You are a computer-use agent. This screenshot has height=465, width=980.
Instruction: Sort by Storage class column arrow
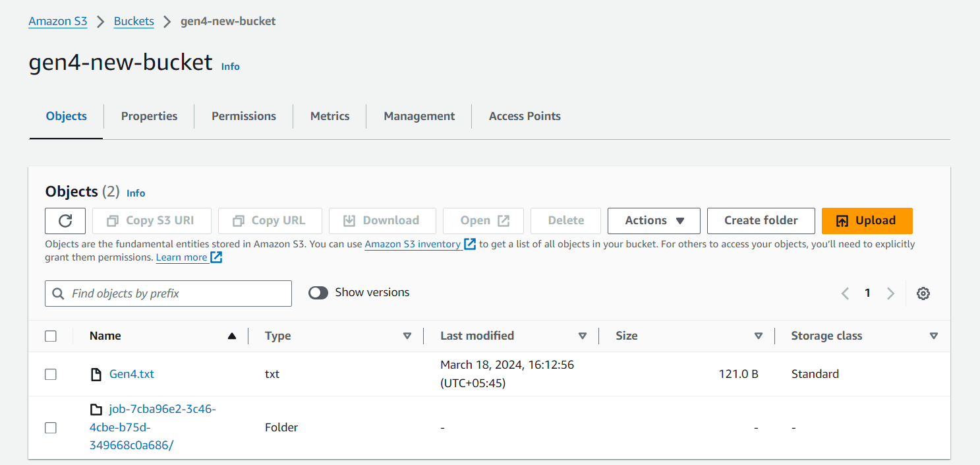click(x=933, y=336)
